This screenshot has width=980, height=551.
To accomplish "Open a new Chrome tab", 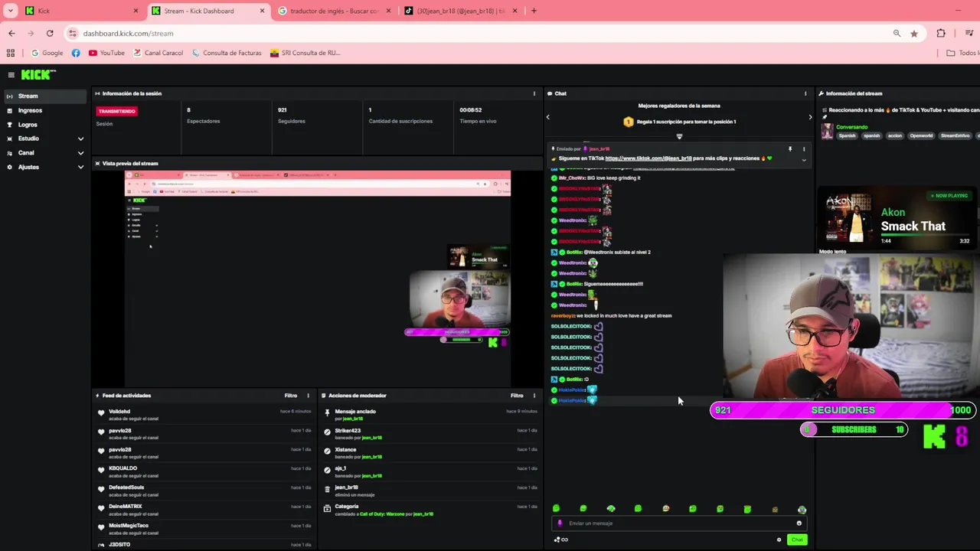I will pos(534,11).
